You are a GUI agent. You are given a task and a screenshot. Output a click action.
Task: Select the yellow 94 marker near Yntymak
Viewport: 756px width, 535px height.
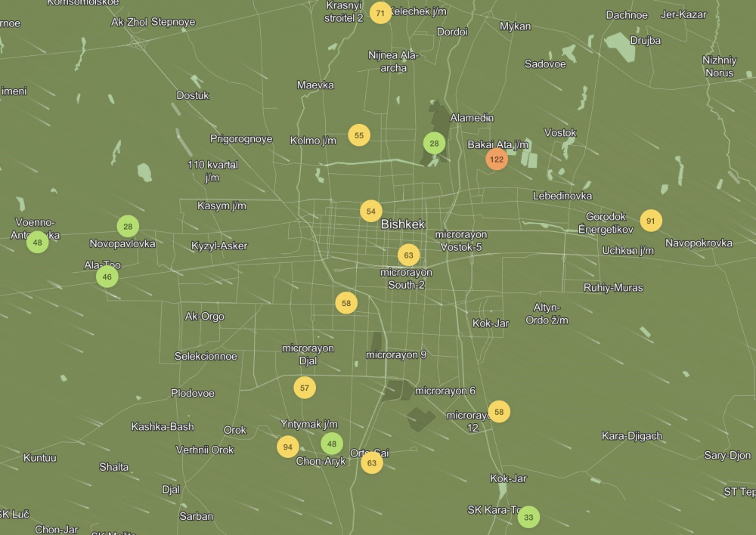click(287, 447)
